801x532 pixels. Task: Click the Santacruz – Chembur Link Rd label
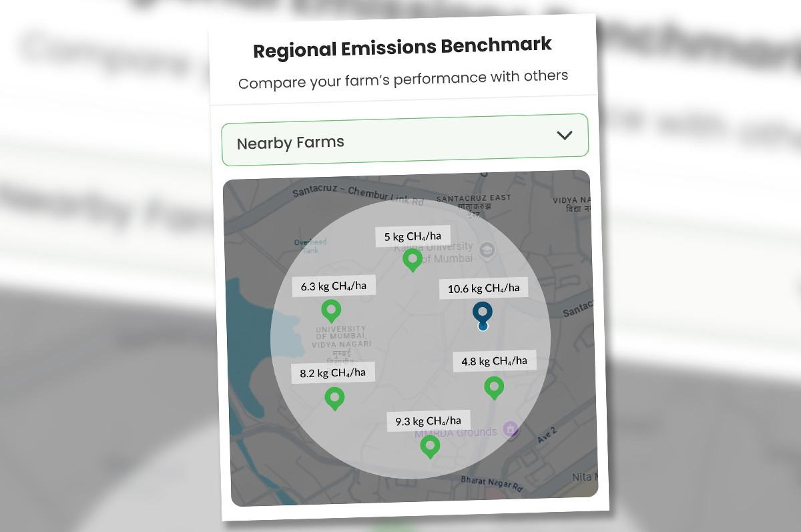[358, 196]
